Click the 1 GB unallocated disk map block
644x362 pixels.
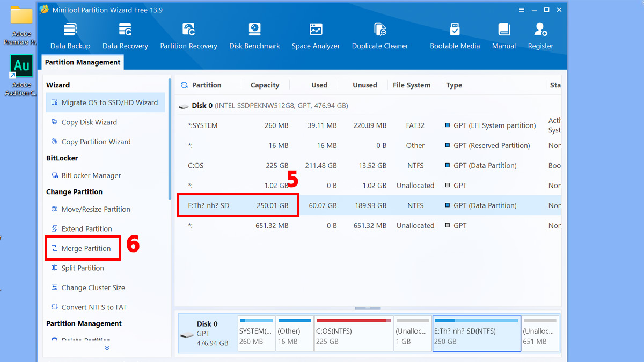[413, 334]
